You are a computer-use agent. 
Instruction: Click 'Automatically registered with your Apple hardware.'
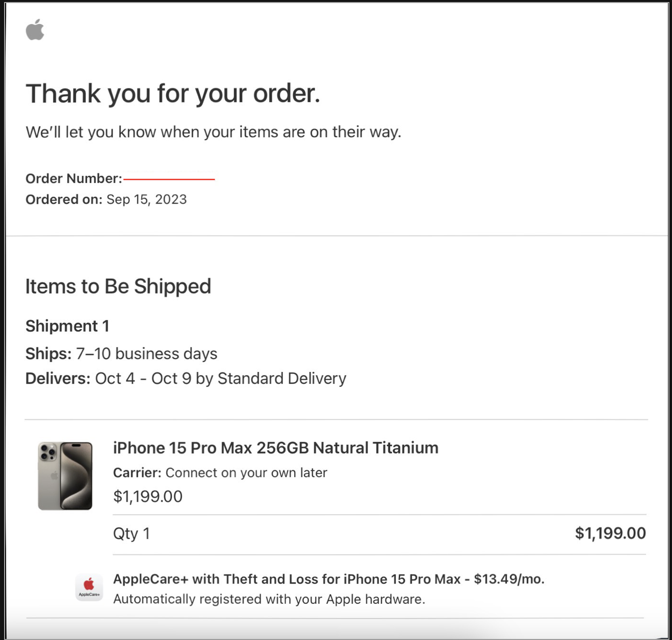(269, 599)
